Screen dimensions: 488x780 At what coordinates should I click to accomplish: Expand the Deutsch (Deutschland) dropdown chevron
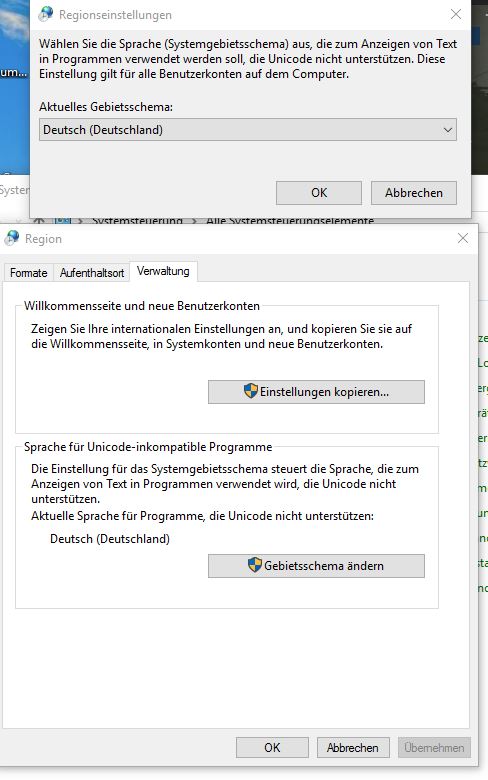[x=448, y=130]
